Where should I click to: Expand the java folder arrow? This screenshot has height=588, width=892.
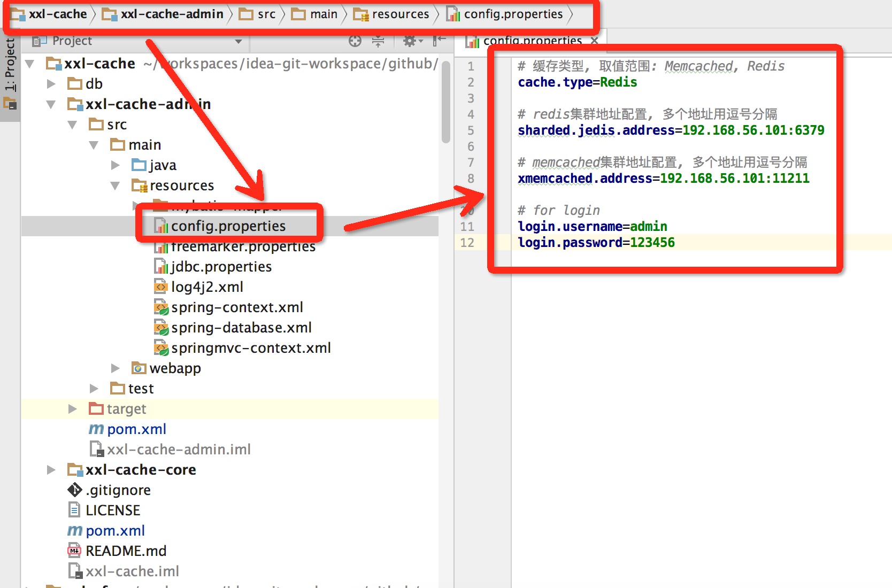(116, 165)
